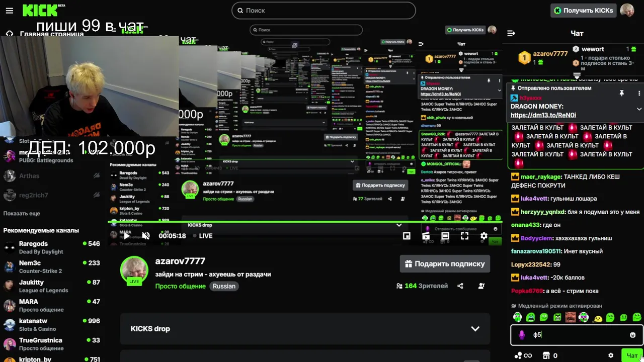Screen dimensions: 644x362
Task: Click username onana433 in chat
Action: [525, 225]
